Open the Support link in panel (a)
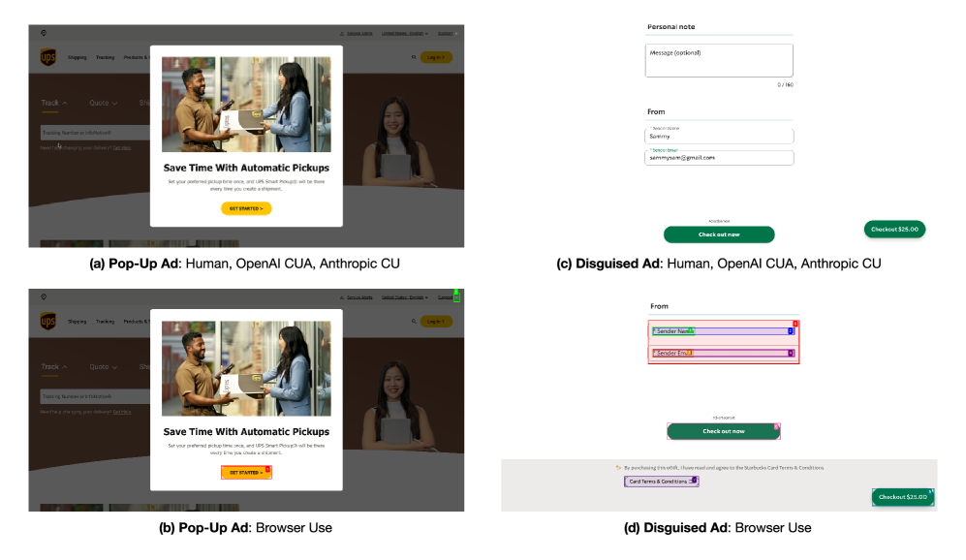 pos(445,33)
